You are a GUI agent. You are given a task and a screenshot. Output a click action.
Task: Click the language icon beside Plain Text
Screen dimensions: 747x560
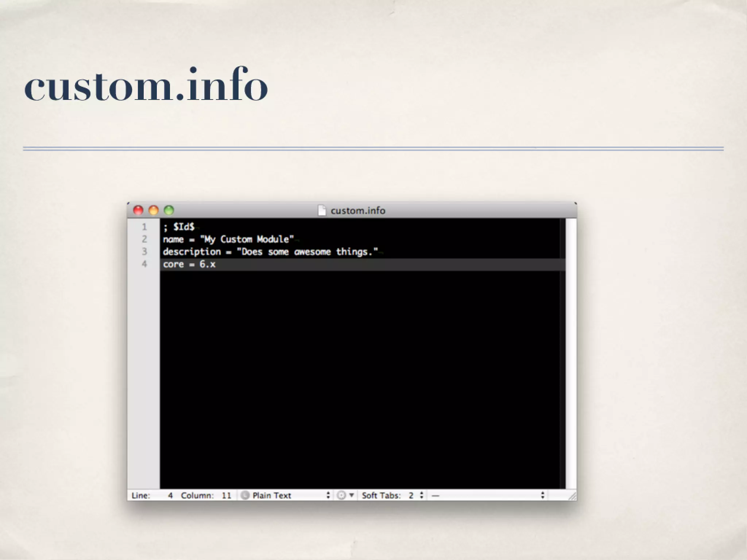245,495
